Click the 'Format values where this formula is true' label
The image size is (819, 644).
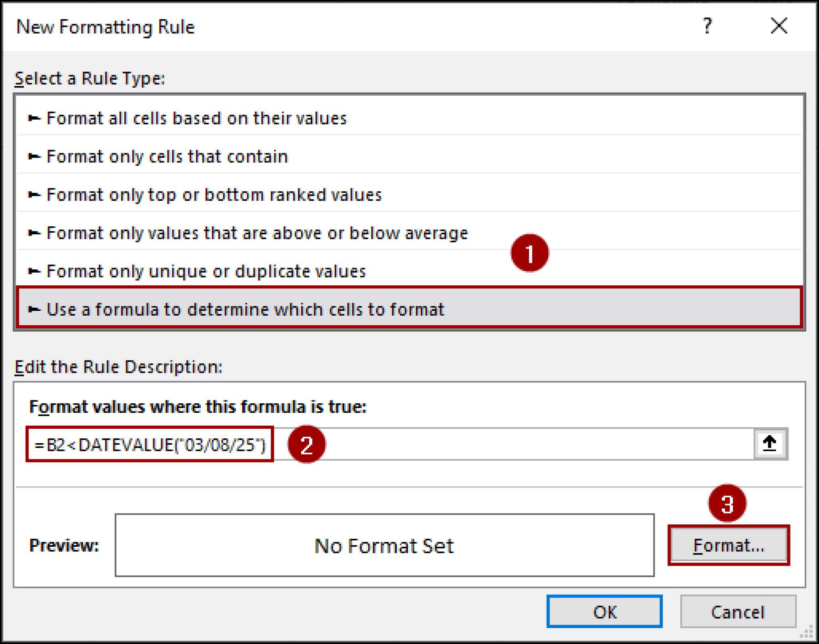click(199, 407)
